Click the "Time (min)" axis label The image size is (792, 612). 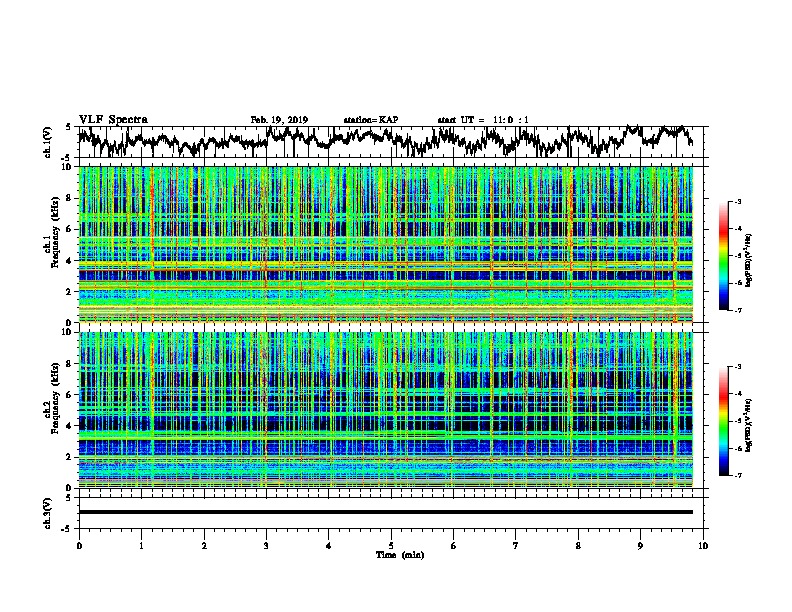pyautogui.click(x=400, y=555)
